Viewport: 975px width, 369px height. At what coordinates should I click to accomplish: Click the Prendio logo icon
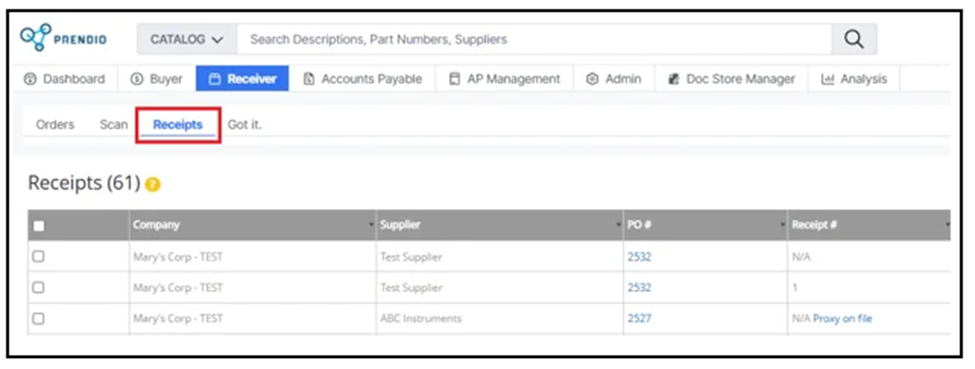point(33,39)
